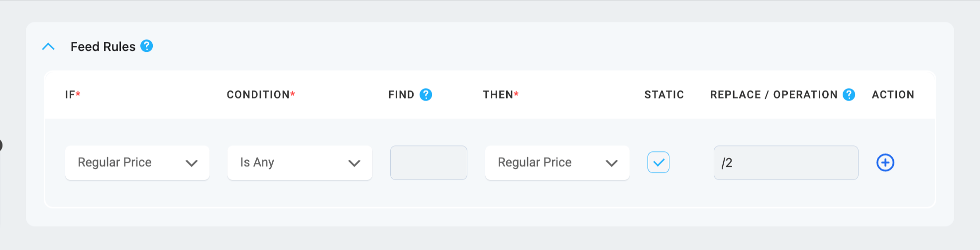Click the Replace field containing /2
The image size is (980, 250).
tap(786, 163)
